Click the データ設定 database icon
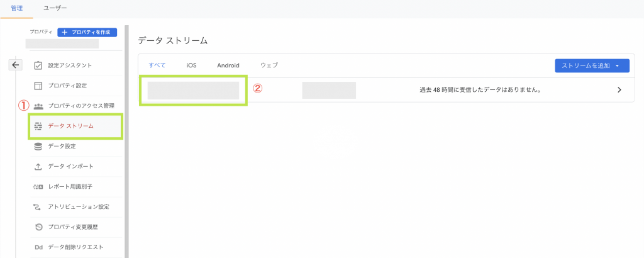 click(x=38, y=146)
